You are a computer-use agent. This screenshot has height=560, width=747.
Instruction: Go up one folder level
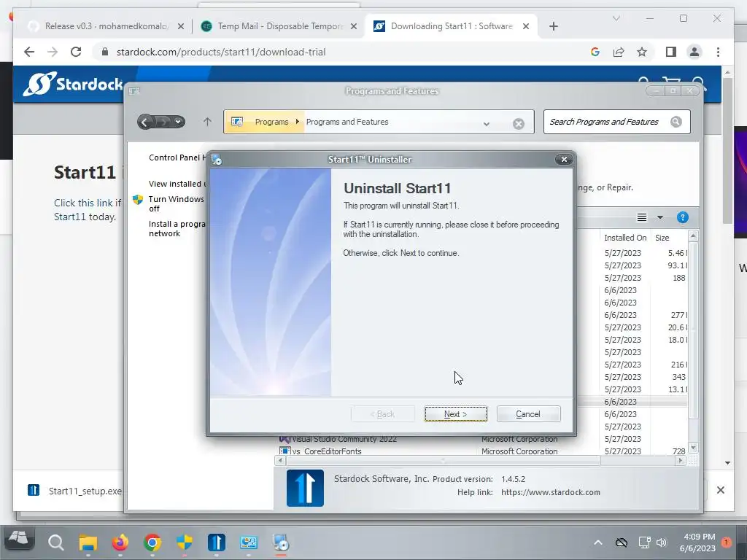[207, 122]
